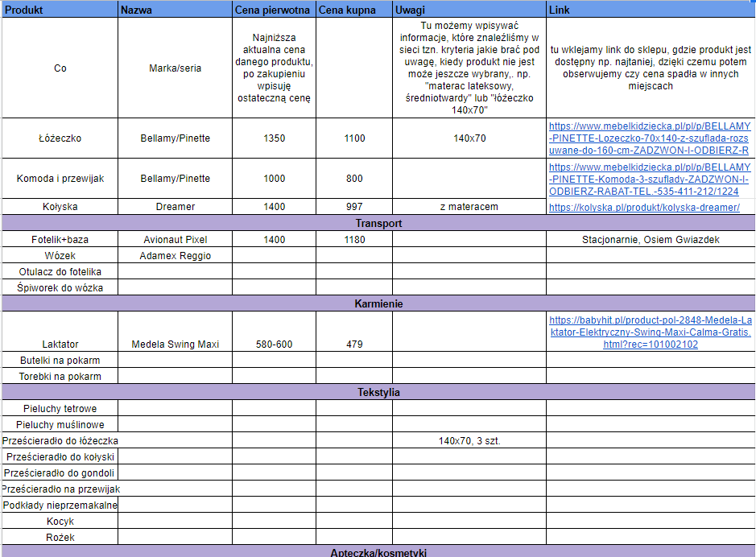Select the Podkłady nieprzemakalne cell
Screen dimensions: 756x557
point(60,505)
